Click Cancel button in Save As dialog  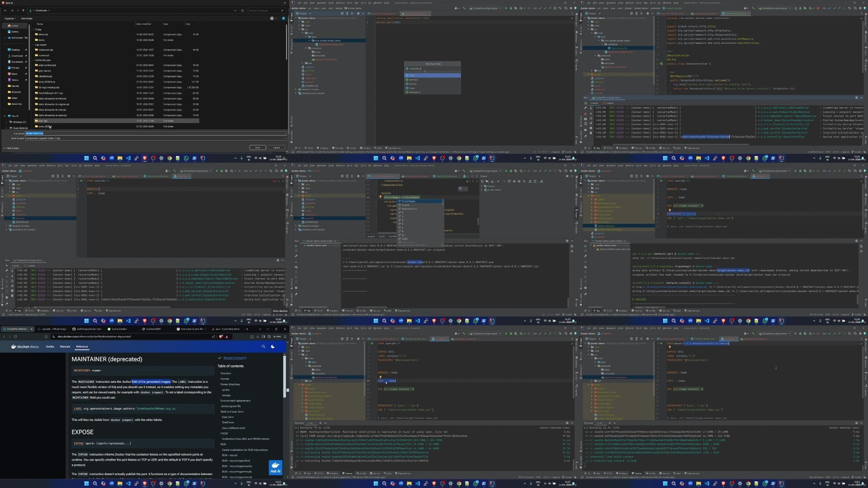(276, 148)
